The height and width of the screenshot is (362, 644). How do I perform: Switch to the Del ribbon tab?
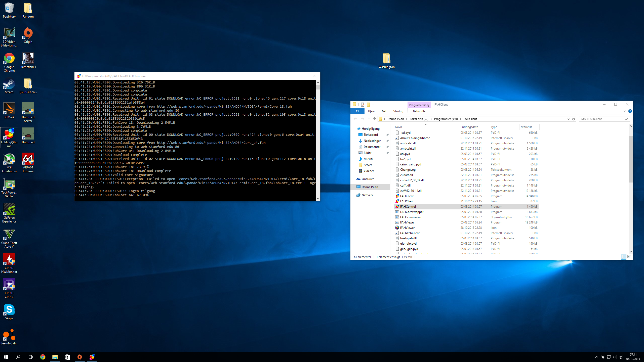[x=384, y=111]
